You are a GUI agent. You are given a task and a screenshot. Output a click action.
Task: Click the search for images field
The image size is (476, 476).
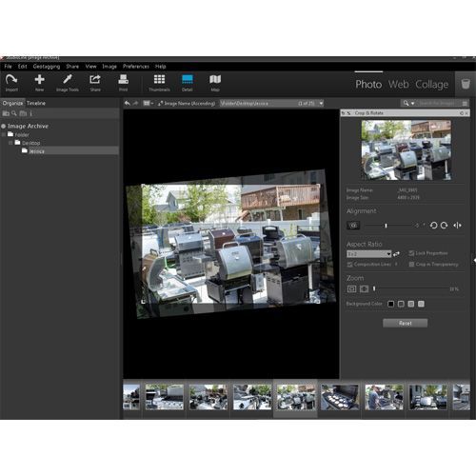[x=438, y=104]
